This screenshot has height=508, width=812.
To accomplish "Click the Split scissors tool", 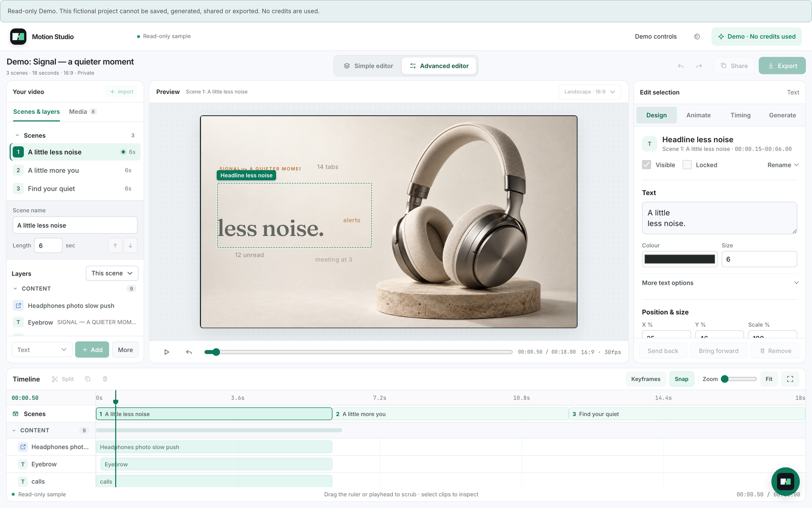I will [63, 379].
